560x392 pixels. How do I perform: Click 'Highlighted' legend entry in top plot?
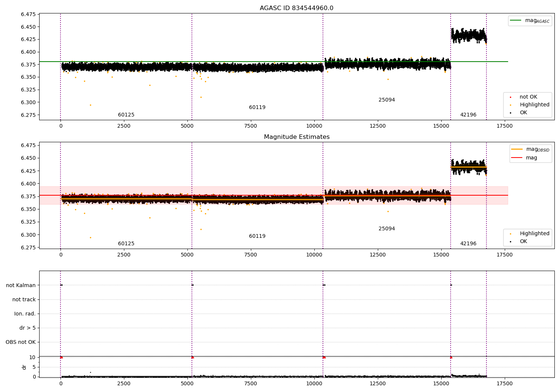(x=530, y=105)
